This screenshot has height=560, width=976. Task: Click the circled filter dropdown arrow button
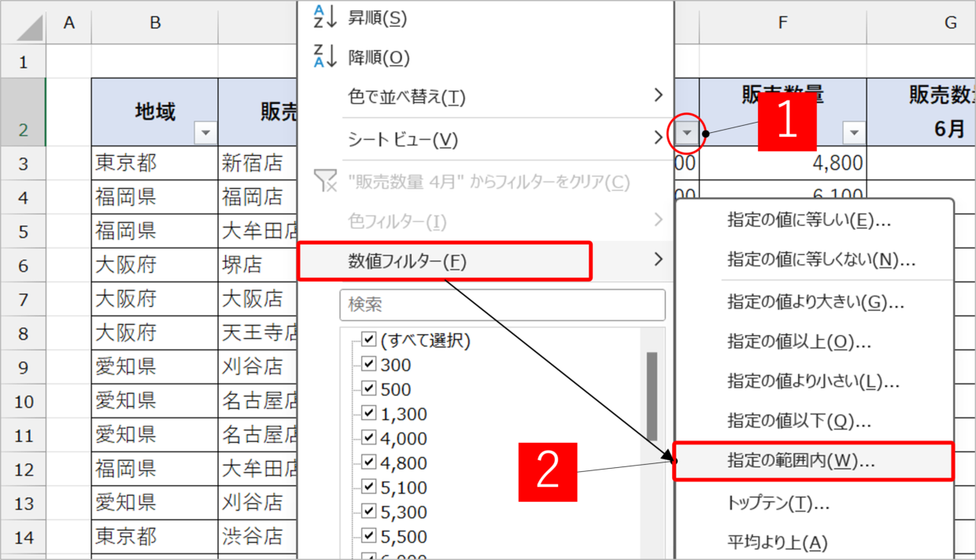point(687,133)
